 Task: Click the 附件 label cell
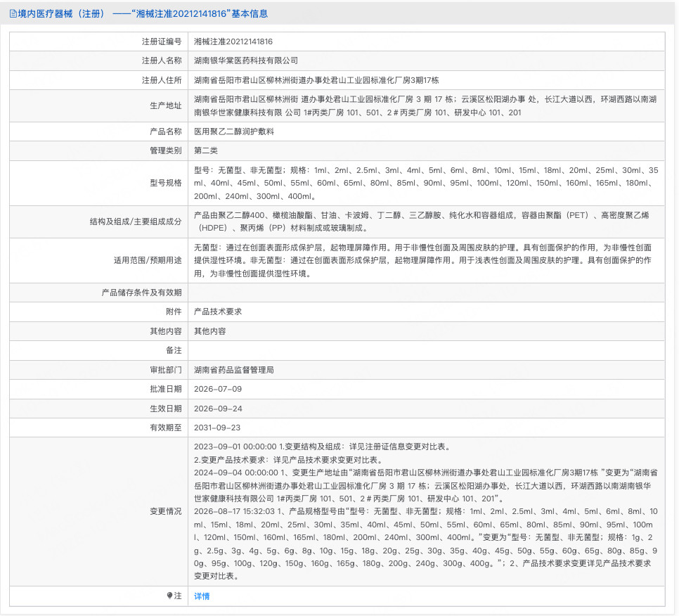[98, 312]
